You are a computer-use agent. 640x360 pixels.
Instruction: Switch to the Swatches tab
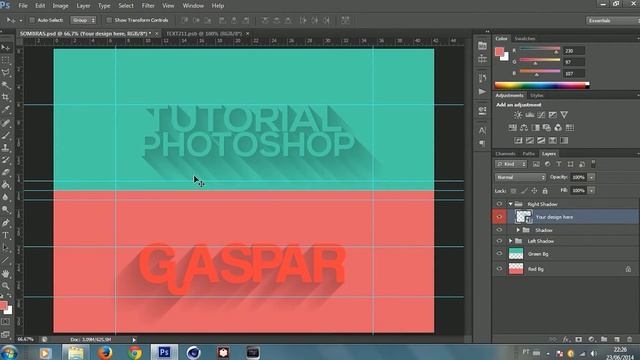(x=525, y=38)
